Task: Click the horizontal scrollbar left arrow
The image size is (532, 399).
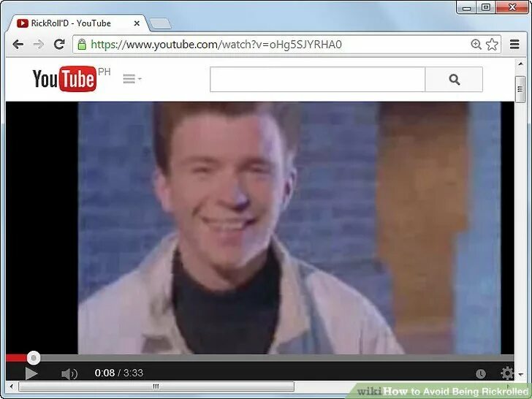Action: point(12,386)
